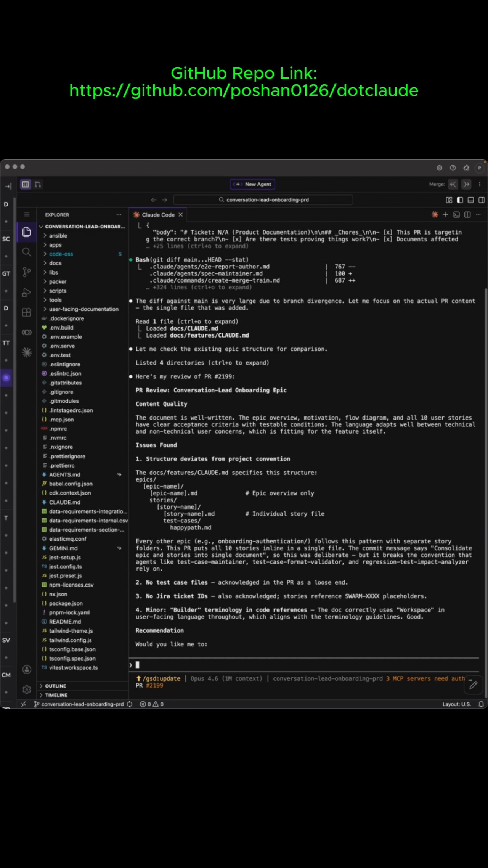The image size is (488, 868).
Task: Click the pencil edit icon beside prompt
Action: [473, 685]
